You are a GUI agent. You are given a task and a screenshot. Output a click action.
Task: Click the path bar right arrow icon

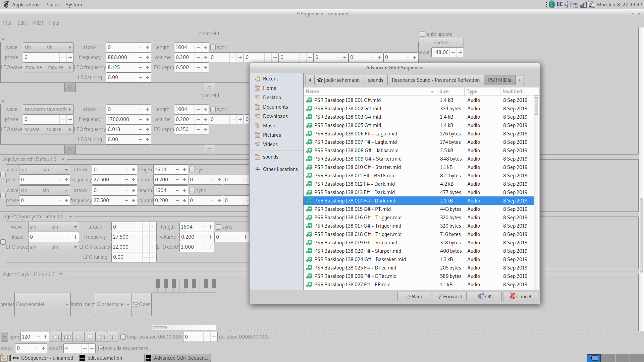pos(520,80)
